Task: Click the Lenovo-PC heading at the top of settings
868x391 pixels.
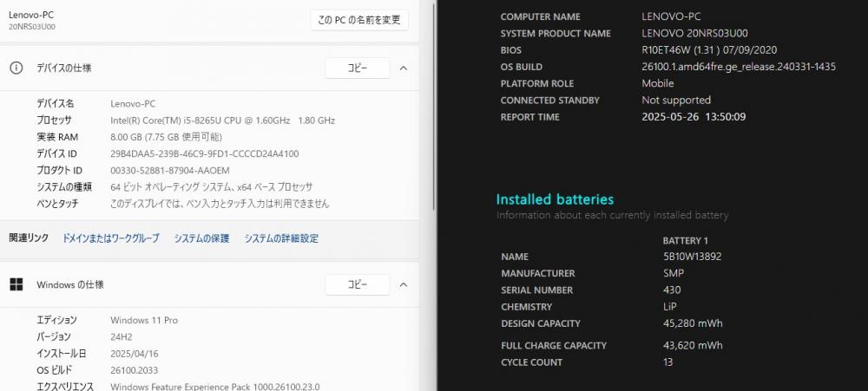Action: click(x=31, y=15)
